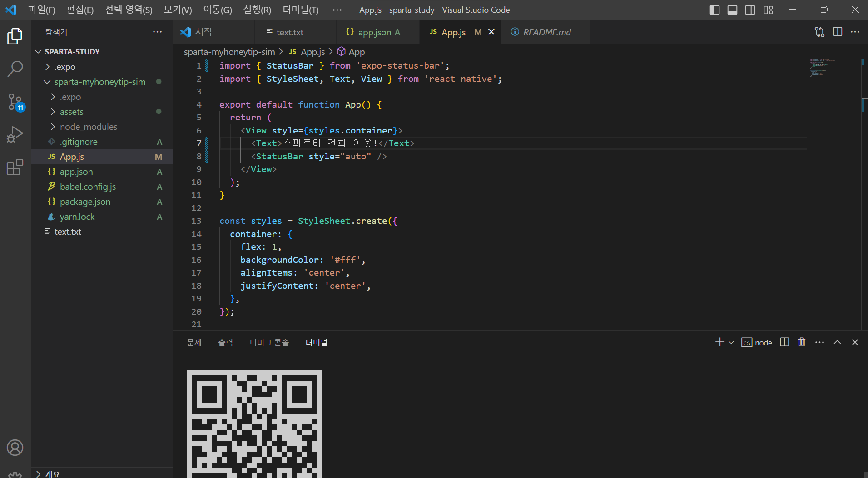The image size is (868, 478).
Task: Open the 보기(V) menu
Action: click(x=178, y=10)
